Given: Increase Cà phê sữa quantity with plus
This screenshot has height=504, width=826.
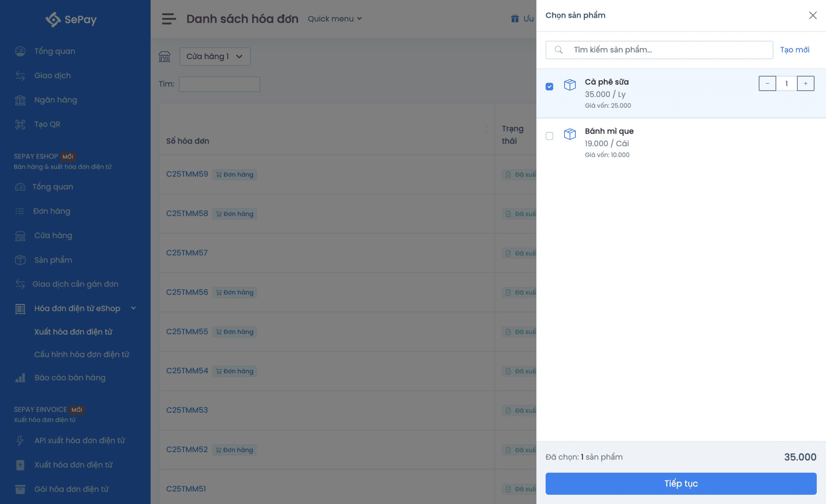Looking at the screenshot, I should [x=806, y=83].
